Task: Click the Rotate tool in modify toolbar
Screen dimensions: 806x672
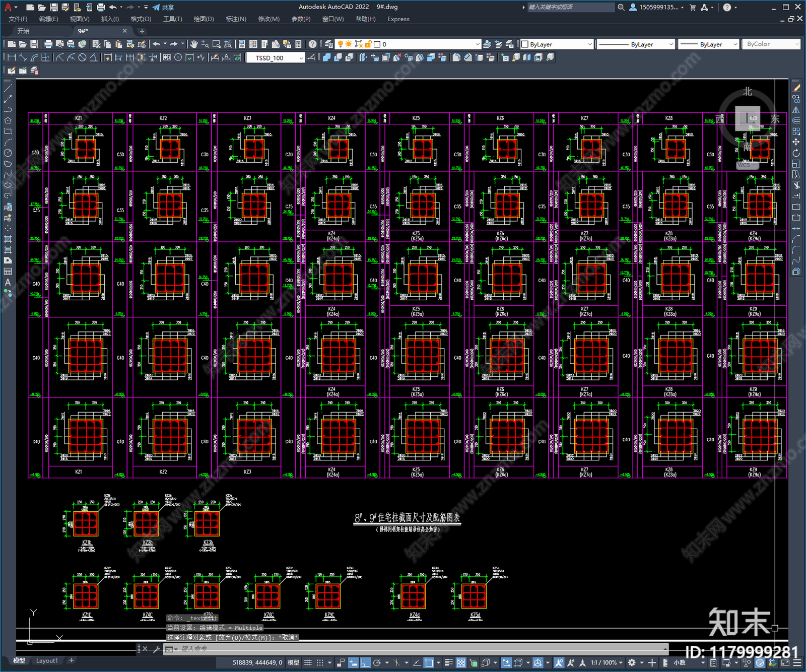Action: coord(796,153)
